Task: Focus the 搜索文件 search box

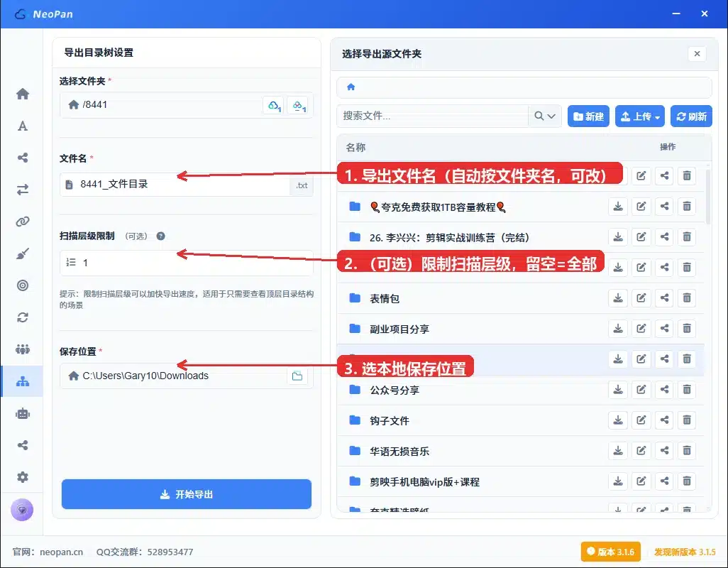Action: click(x=433, y=116)
